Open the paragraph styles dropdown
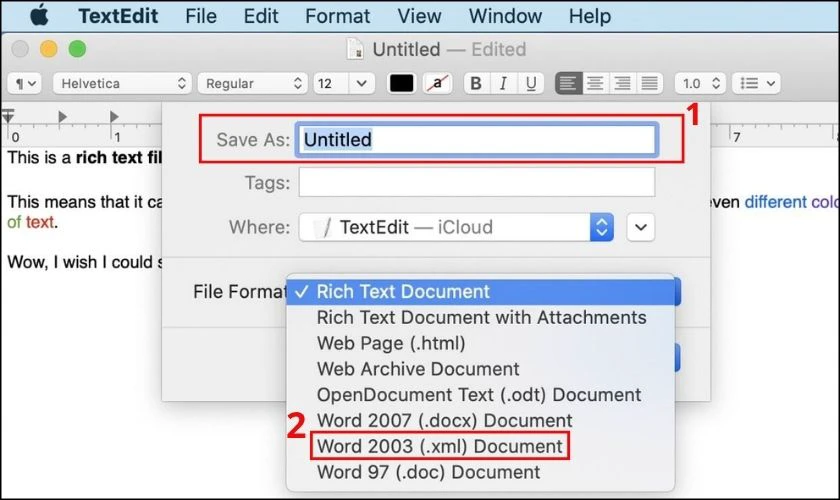Screen dimensions: 840x500 pyautogui.click(x=25, y=84)
